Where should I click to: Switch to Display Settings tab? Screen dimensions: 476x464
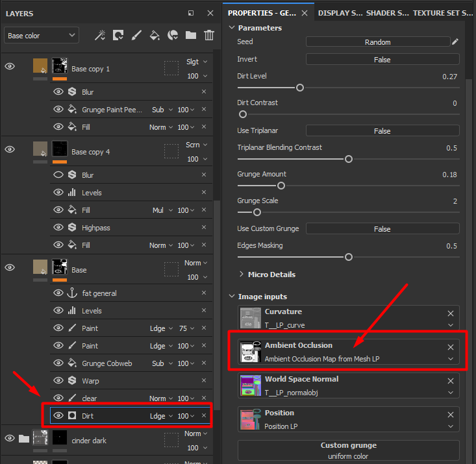[340, 13]
